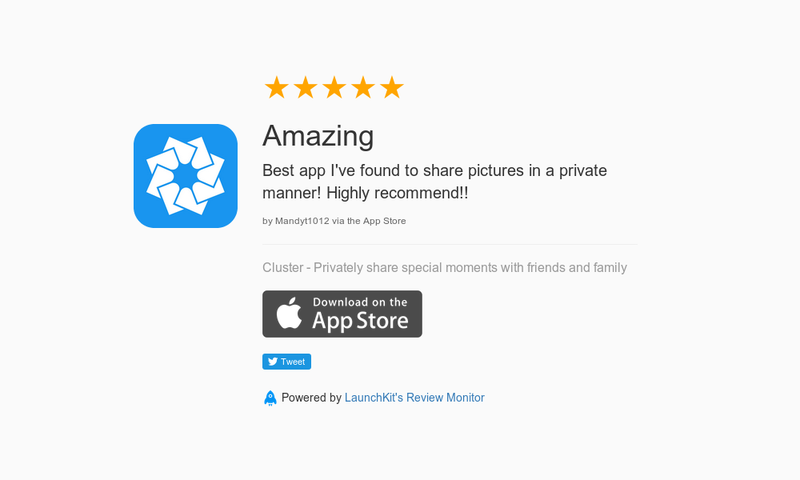Click the blue LaunchKit rocket icon
Screen dimensions: 800x480
270,398
